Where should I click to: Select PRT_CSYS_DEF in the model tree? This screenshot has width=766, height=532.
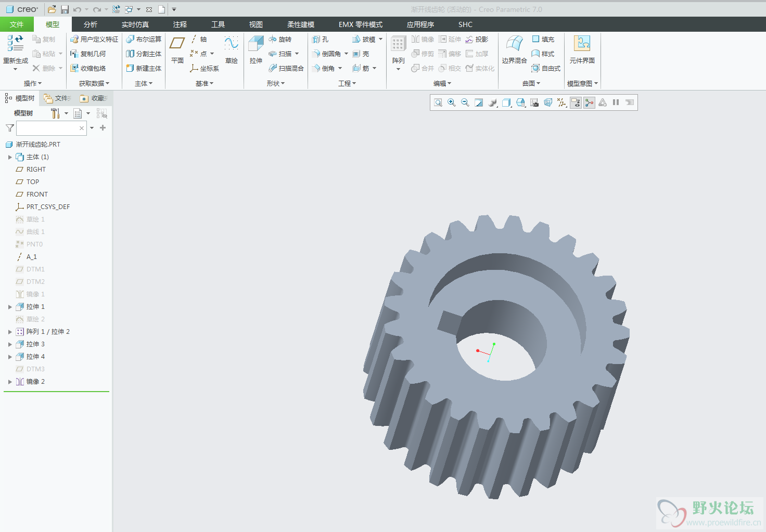point(43,207)
